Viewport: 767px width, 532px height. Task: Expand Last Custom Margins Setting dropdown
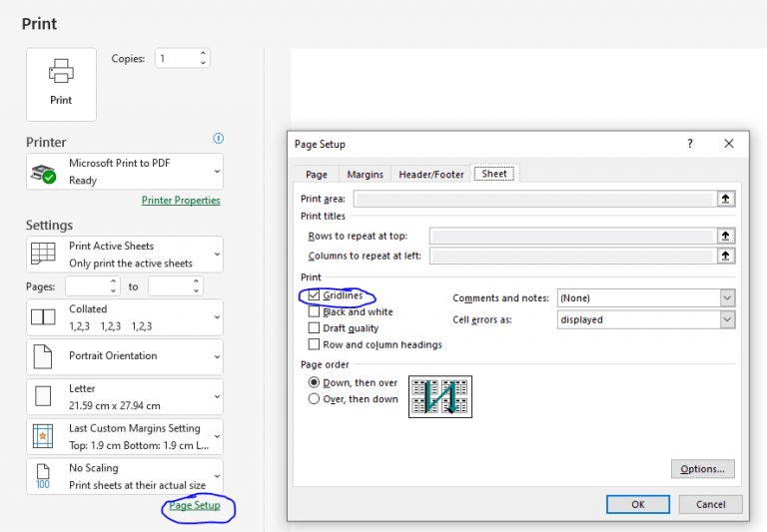coord(125,436)
